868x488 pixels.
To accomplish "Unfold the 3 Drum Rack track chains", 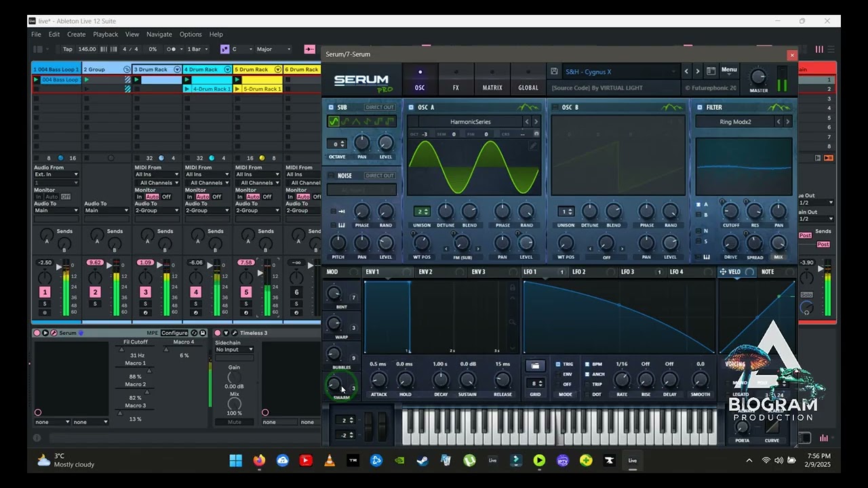I will [177, 69].
